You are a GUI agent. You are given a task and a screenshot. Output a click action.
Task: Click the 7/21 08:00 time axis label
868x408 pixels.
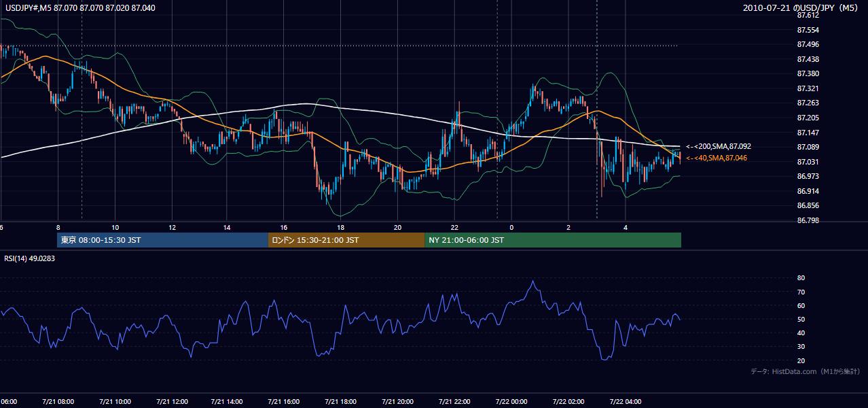58,401
